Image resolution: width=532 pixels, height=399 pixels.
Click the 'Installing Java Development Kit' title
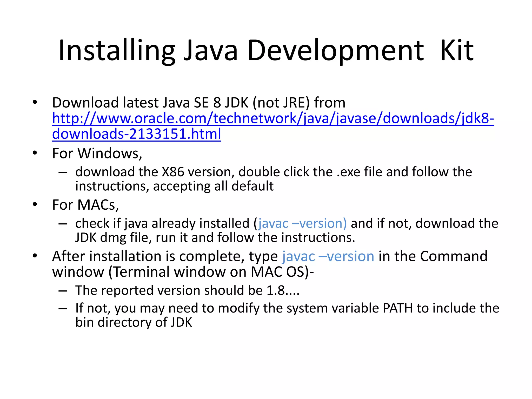point(266,50)
